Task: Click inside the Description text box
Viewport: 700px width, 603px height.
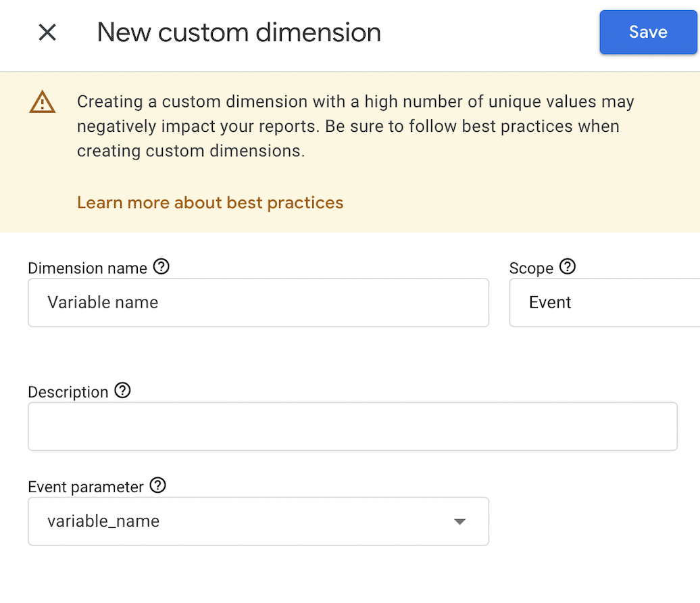Action: (351, 426)
